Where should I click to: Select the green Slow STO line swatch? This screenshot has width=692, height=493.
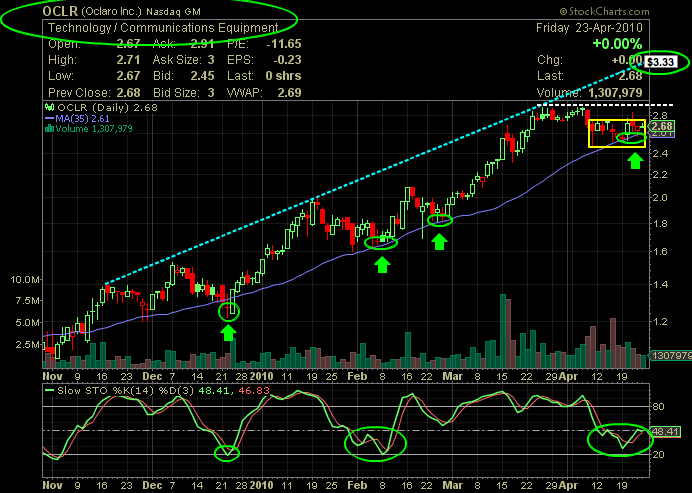pyautogui.click(x=49, y=391)
